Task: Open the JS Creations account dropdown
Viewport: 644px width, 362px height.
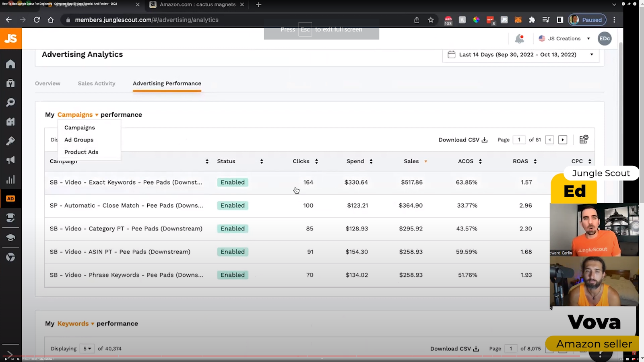Action: (x=565, y=39)
